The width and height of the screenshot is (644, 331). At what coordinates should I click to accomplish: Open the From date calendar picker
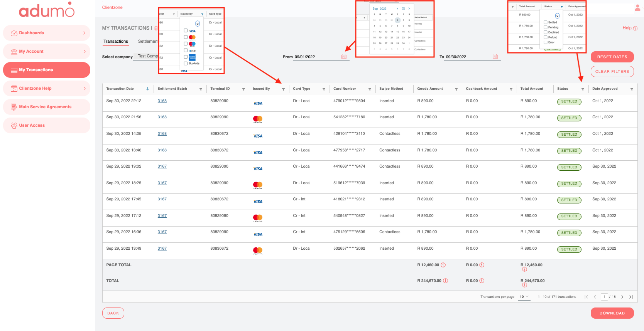coord(344,57)
